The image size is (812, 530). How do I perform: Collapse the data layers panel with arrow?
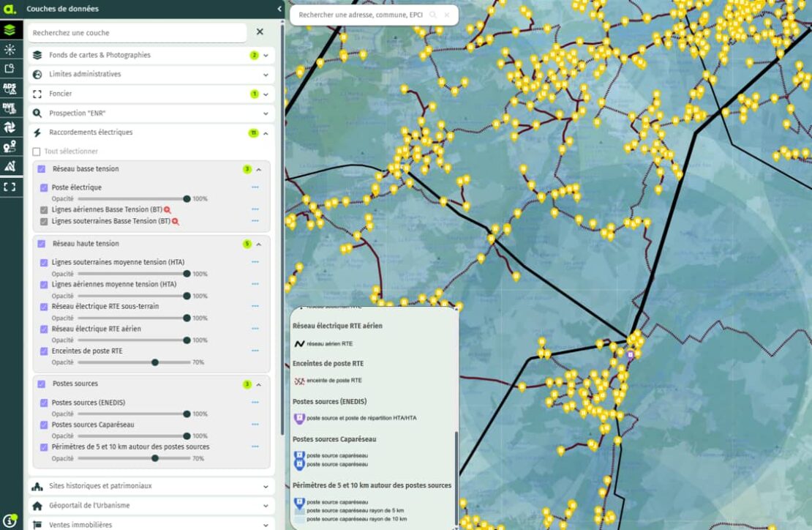[x=279, y=9]
